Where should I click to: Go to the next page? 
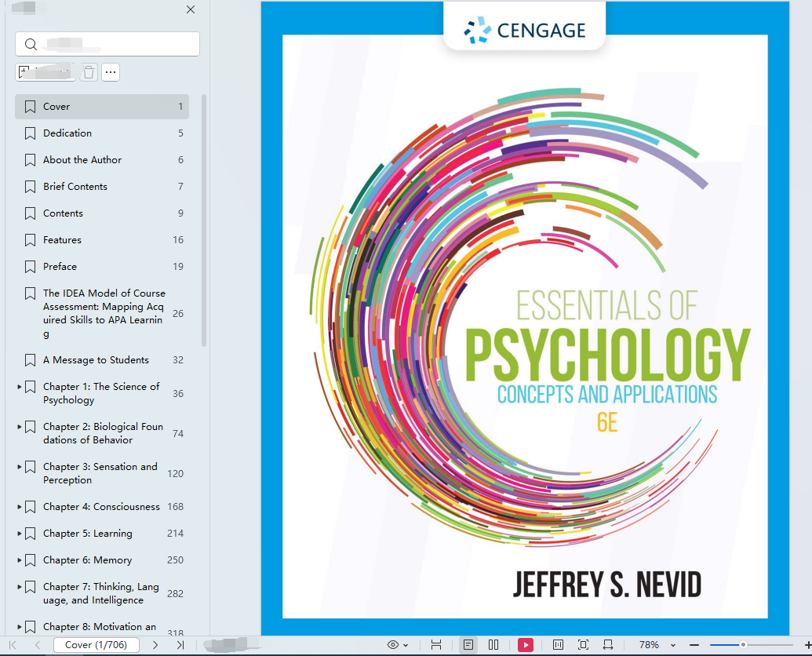[x=155, y=644]
